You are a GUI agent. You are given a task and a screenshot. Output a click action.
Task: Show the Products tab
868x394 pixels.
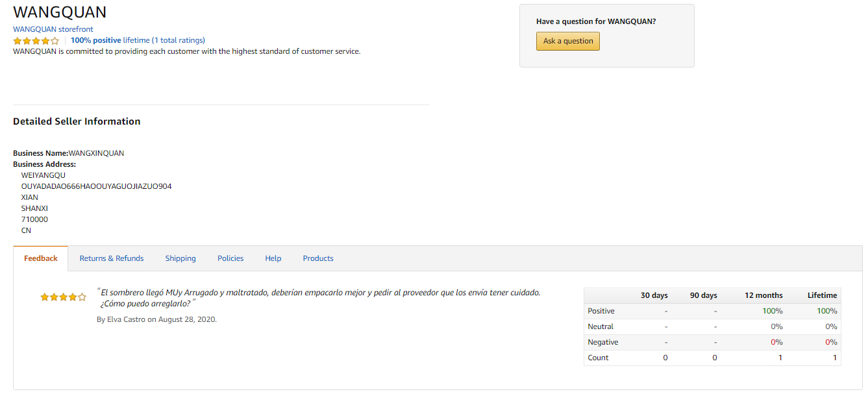[x=318, y=258]
